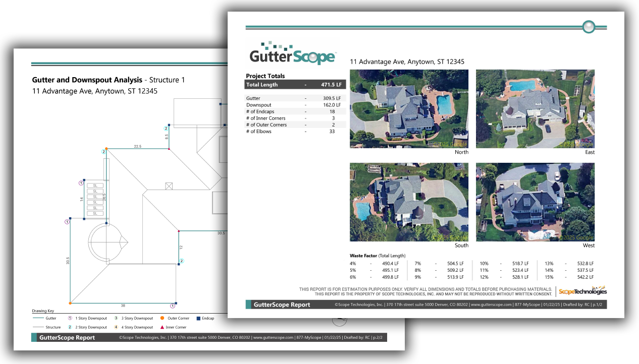Click the 11% waste value 523.4 LF
The image size is (639, 364).
(x=519, y=270)
